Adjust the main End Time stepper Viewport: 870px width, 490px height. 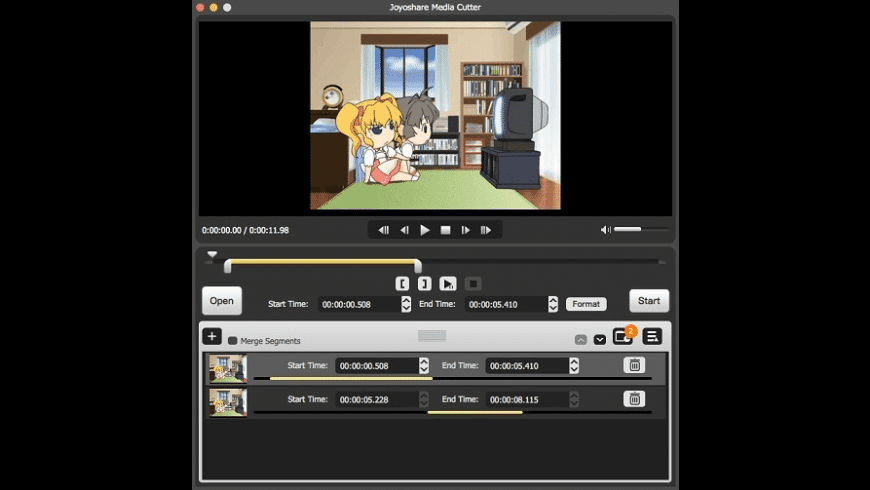(x=553, y=304)
